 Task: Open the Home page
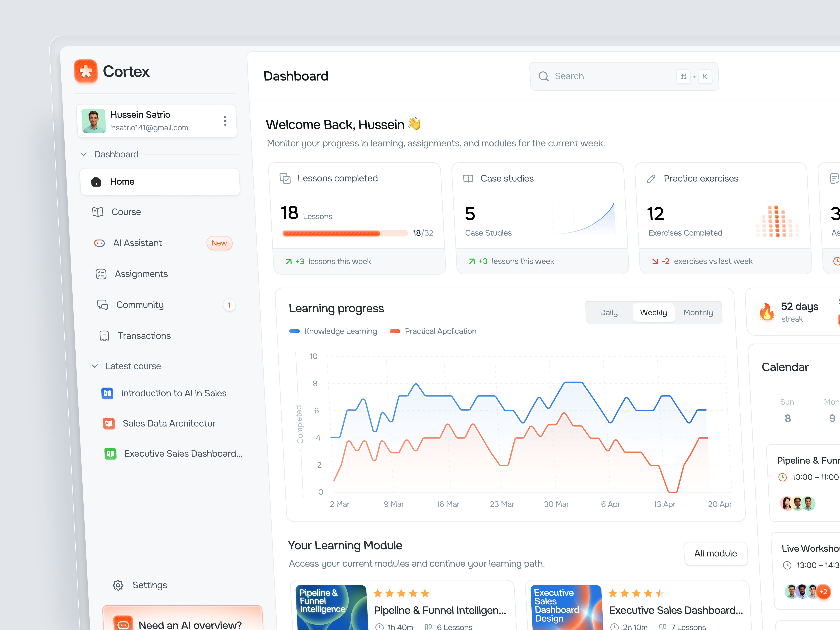[160, 181]
